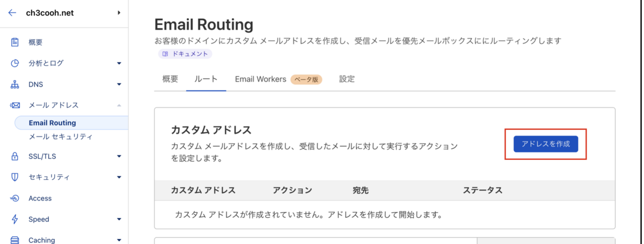The height and width of the screenshot is (244, 644).
Task: Open the ch3cooh.net domain switcher arrow
Action: (x=119, y=13)
